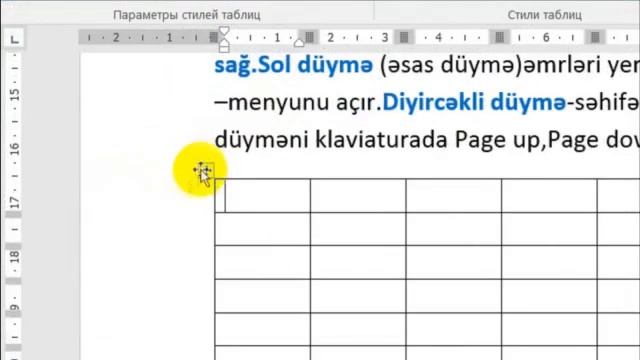Click the third cell in the first table row
Screen dimensions: 640x360
453,196
